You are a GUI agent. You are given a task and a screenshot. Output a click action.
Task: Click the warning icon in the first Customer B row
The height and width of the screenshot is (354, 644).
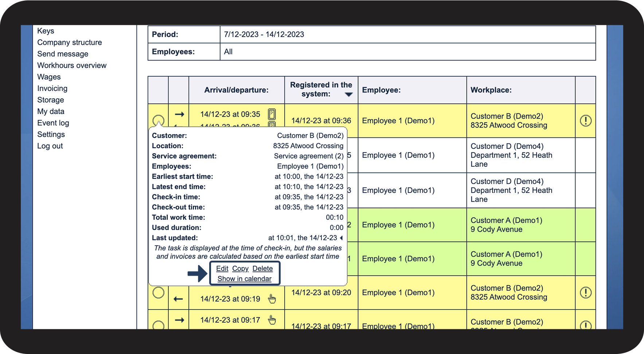[x=585, y=121]
